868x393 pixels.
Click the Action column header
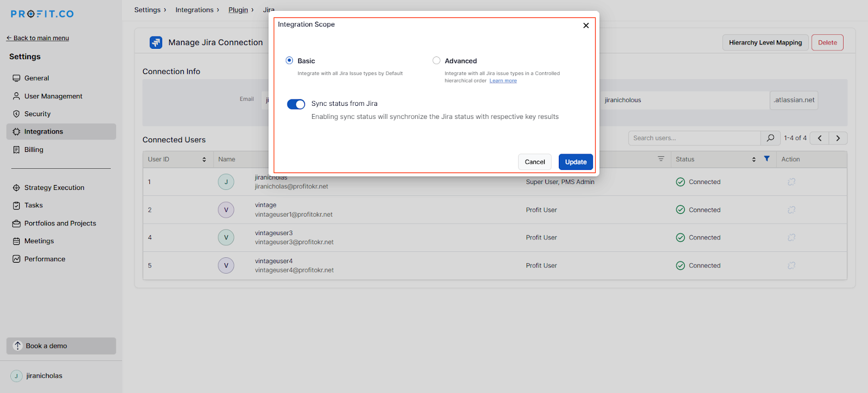click(790, 160)
